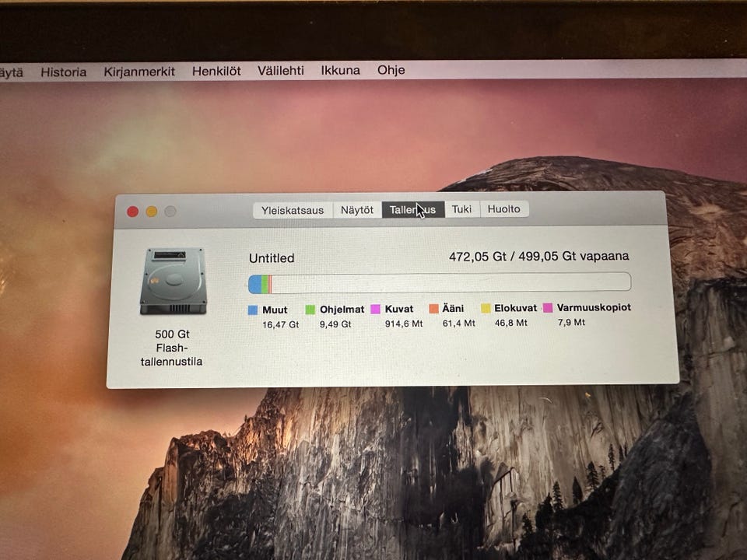Select the Tallennus tab
Screen dimensions: 747x560
pos(413,209)
